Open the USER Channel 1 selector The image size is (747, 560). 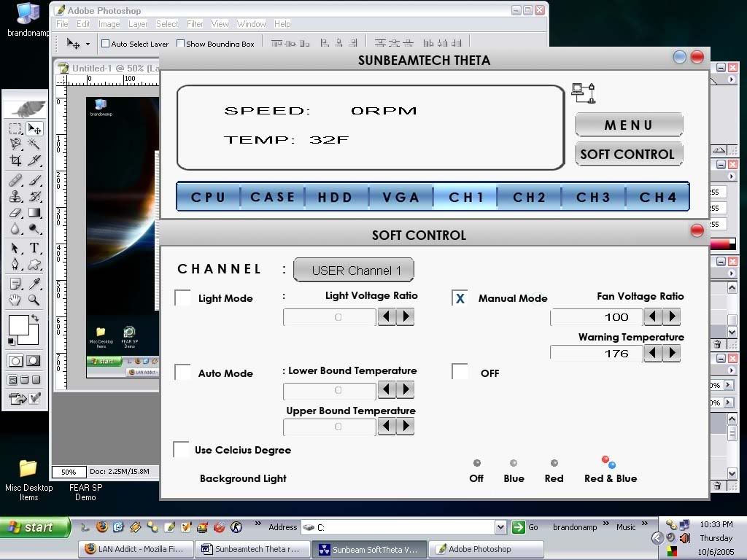pyautogui.click(x=354, y=270)
